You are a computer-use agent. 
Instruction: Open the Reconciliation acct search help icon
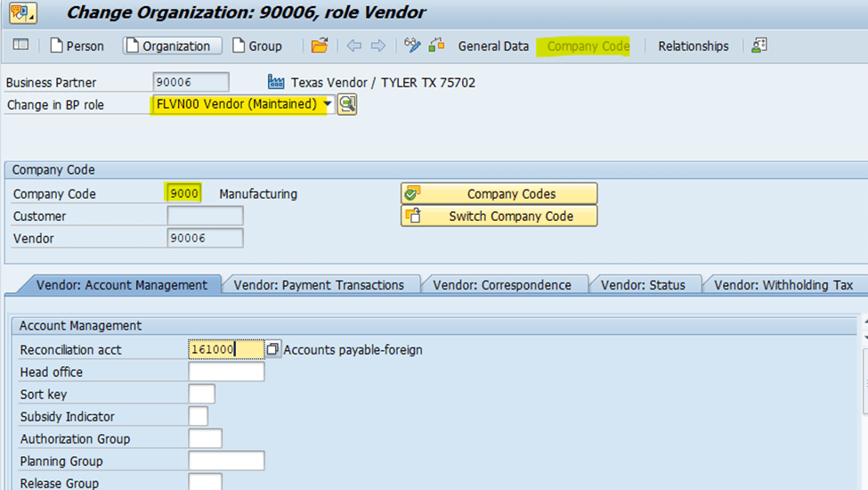click(x=272, y=349)
